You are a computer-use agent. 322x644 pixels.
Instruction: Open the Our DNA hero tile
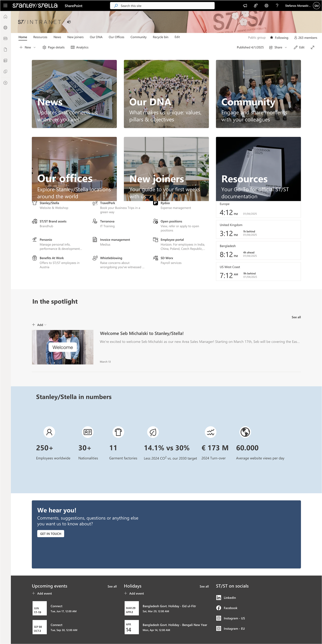tap(166, 94)
